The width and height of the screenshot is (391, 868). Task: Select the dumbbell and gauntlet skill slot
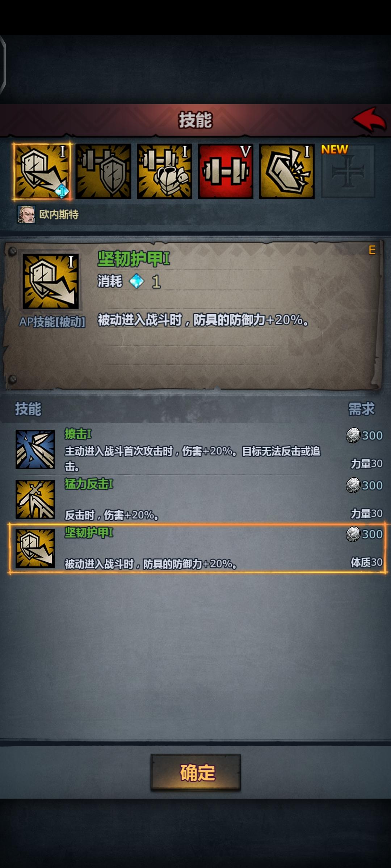(x=164, y=171)
